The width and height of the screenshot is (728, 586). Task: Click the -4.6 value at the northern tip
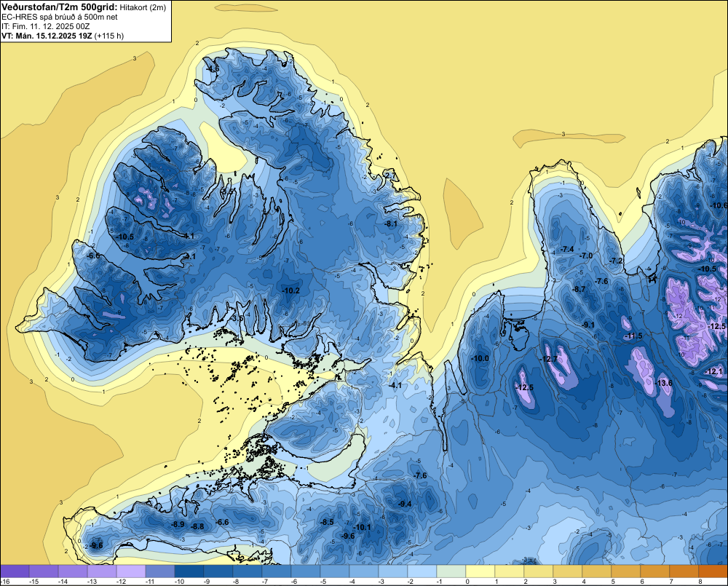(213, 68)
